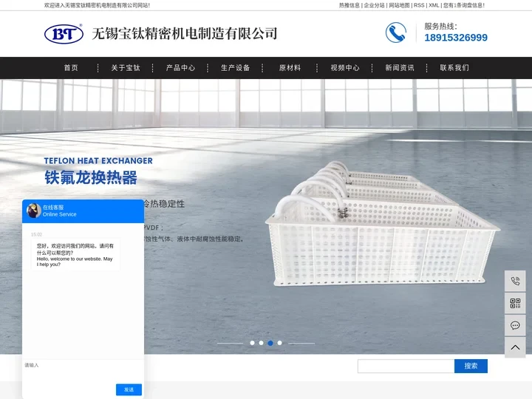Screen dimensions: 532x399
Task: Click the 您有1条询盘信息 link
Action: (464, 5)
